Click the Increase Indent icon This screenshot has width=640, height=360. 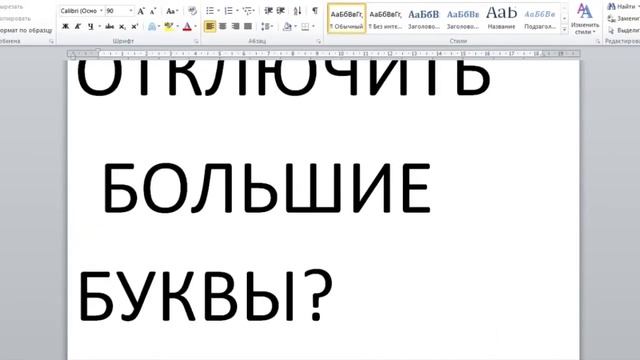pos(281,11)
